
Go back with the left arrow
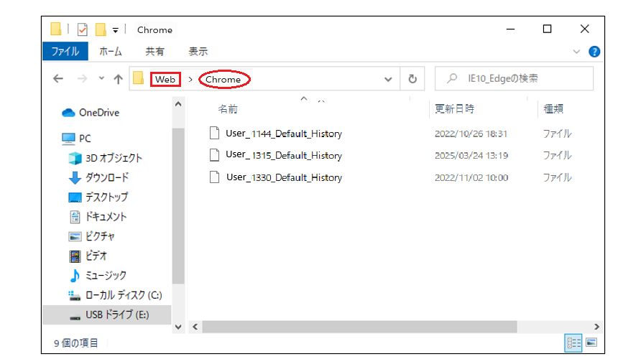click(58, 79)
